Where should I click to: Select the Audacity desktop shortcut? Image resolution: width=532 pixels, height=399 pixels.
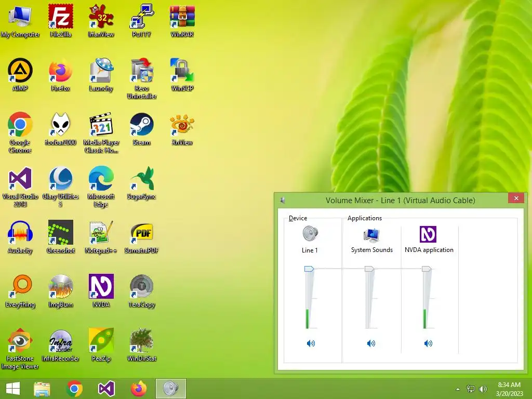(x=20, y=237)
